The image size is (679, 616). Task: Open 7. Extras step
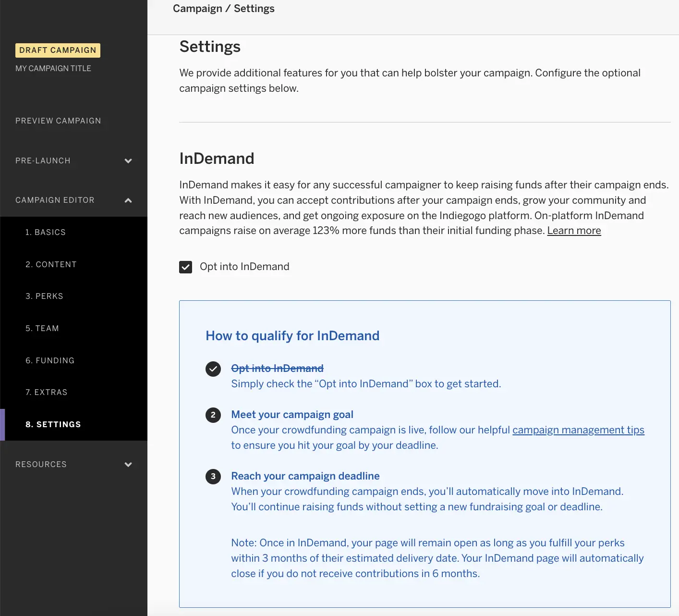(x=47, y=392)
